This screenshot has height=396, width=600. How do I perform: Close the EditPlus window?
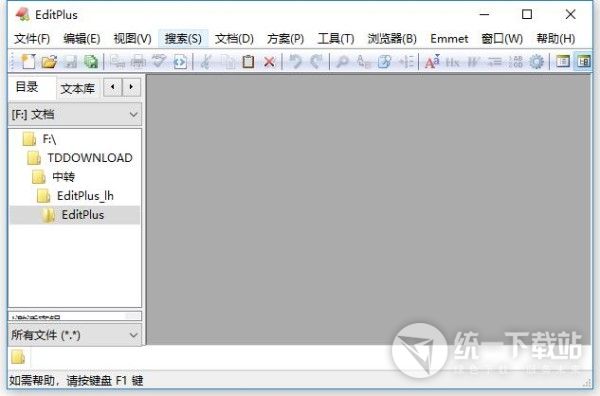click(x=571, y=15)
